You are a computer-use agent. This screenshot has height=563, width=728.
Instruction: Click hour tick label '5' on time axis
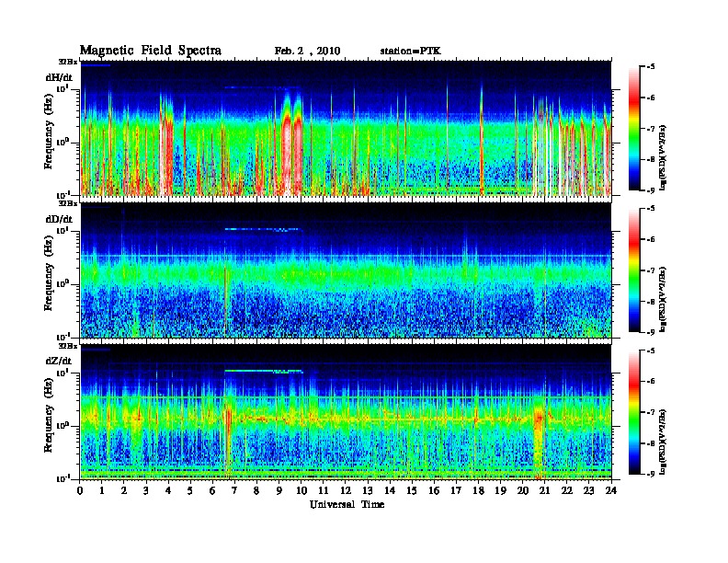[x=190, y=490]
